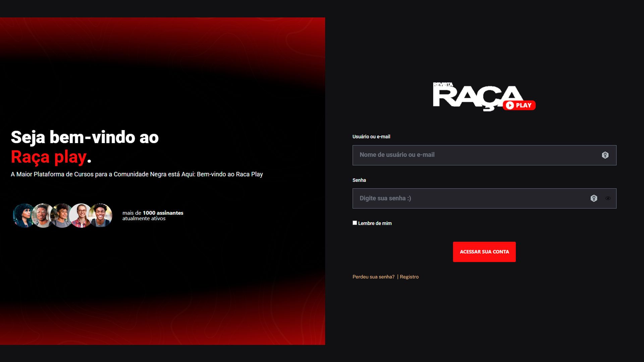Click the fourth subscriber avatar woman with glasses

tap(81, 216)
